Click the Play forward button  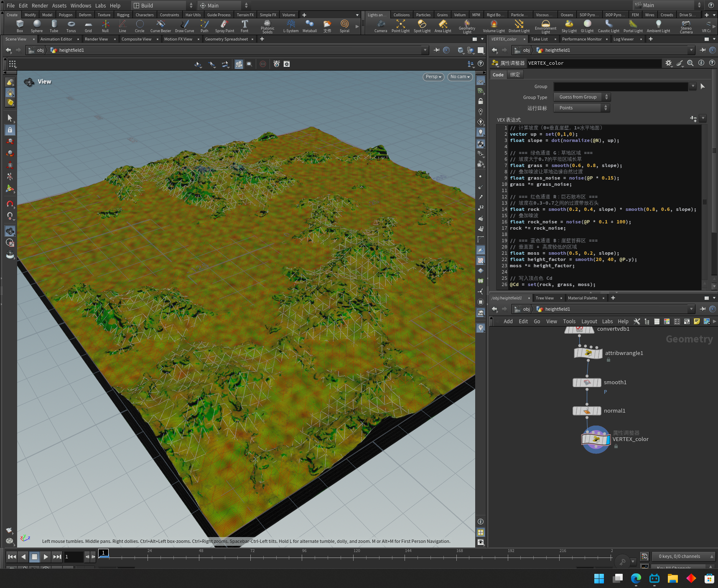(46, 557)
